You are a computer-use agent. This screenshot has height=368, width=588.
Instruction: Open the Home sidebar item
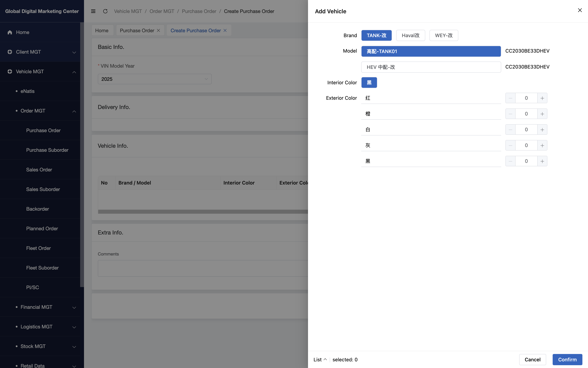[40, 32]
